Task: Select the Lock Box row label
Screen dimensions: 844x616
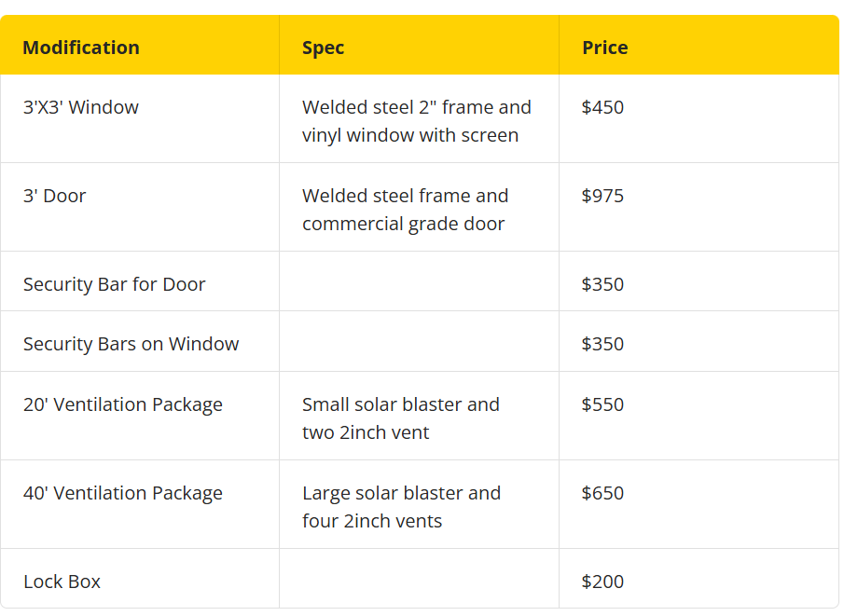Action: pos(62,582)
